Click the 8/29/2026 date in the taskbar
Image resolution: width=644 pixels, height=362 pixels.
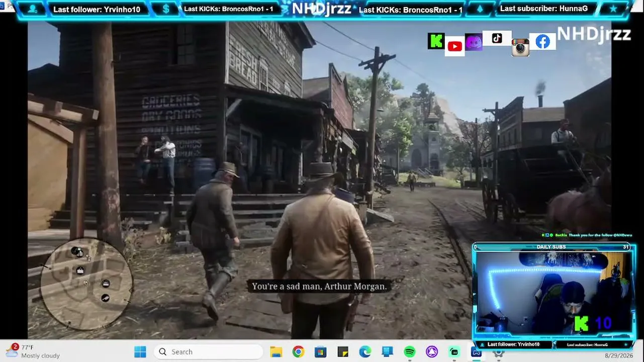(x=619, y=355)
